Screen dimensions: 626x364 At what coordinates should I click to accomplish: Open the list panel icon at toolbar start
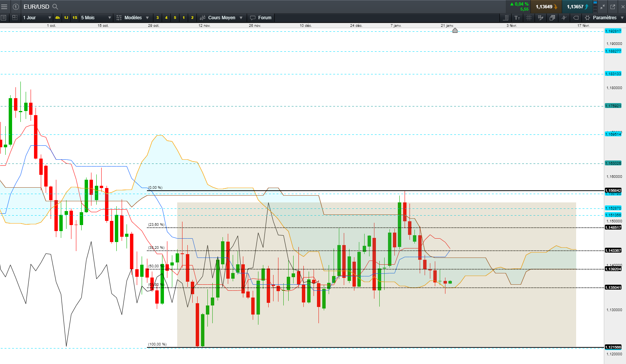pos(3,18)
